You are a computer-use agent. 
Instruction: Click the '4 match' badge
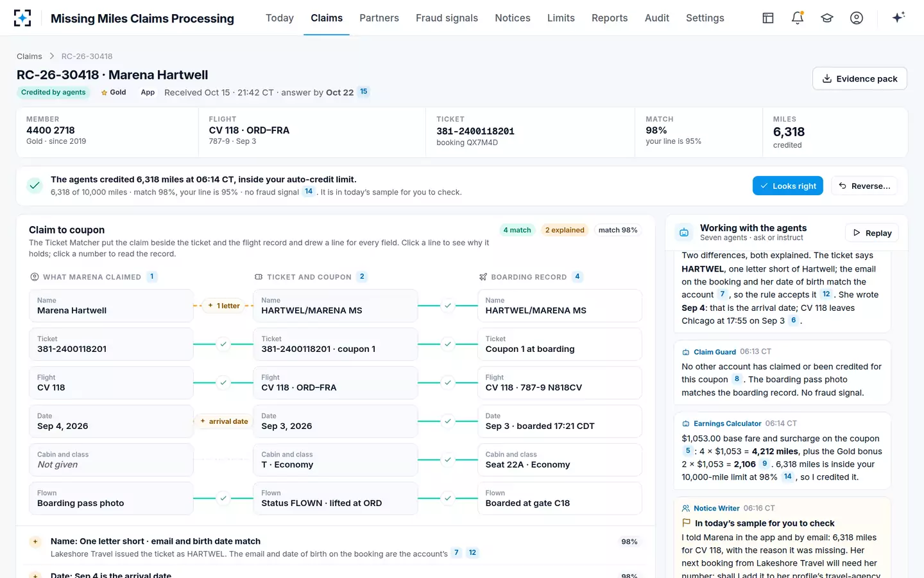coord(517,230)
